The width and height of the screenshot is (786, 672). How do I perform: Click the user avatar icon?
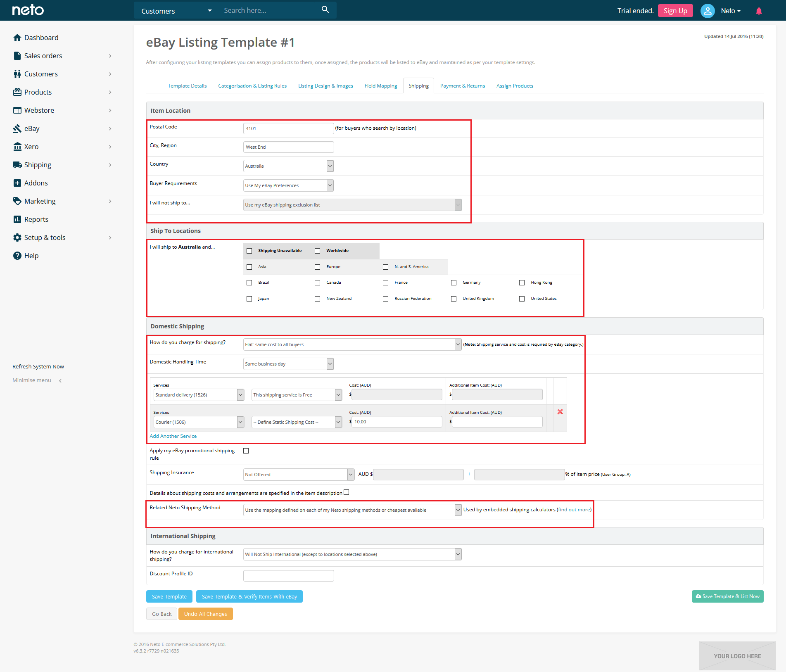click(x=708, y=11)
